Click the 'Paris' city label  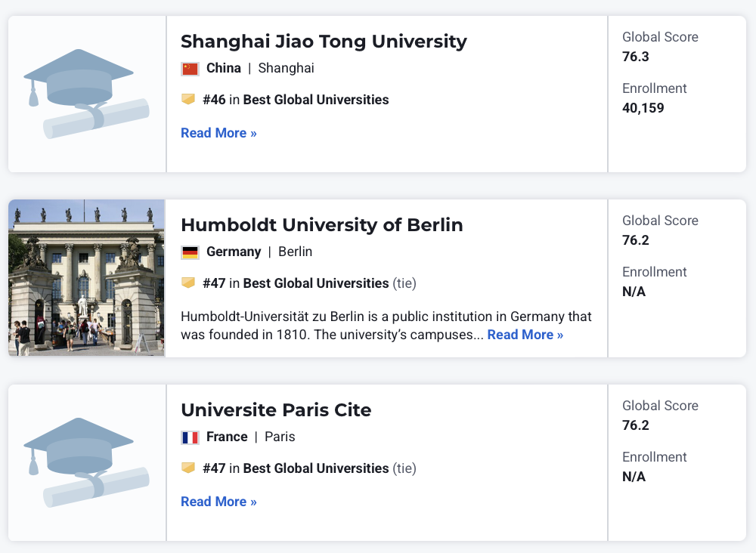[280, 437]
